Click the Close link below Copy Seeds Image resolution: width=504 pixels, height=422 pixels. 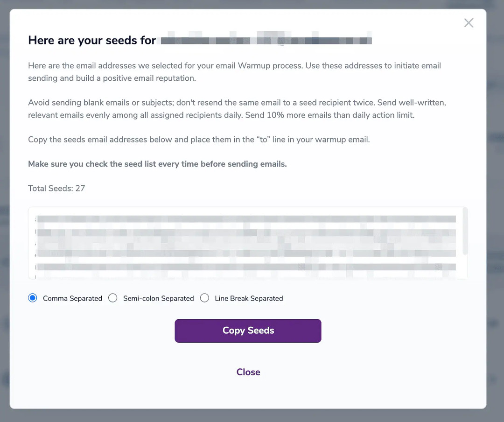pos(248,372)
